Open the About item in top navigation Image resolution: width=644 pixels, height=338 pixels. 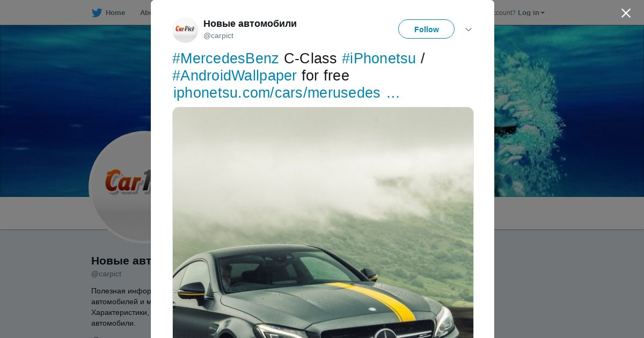[x=145, y=13]
